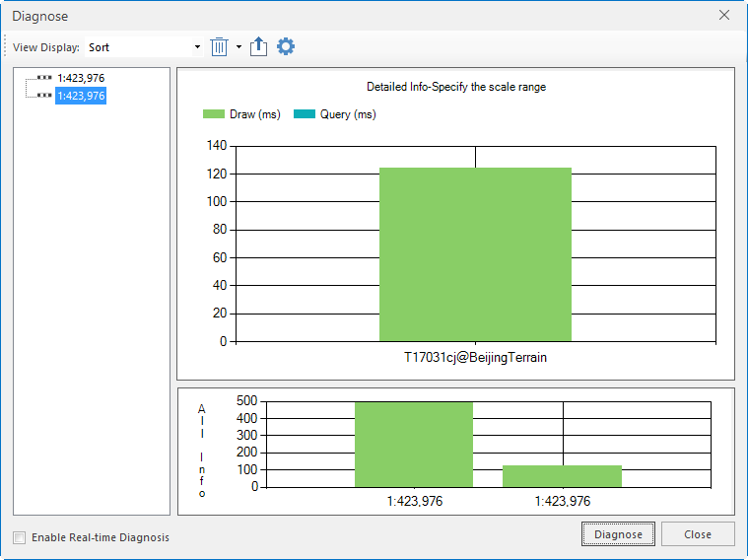This screenshot has height=560, width=748.
Task: Click the toolbar grip handle before View Display
Action: point(6,47)
